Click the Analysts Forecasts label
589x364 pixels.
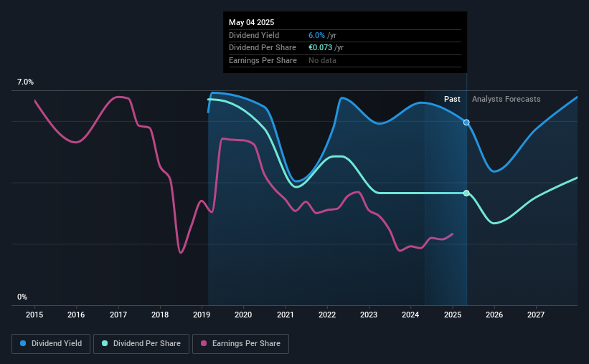(x=506, y=99)
